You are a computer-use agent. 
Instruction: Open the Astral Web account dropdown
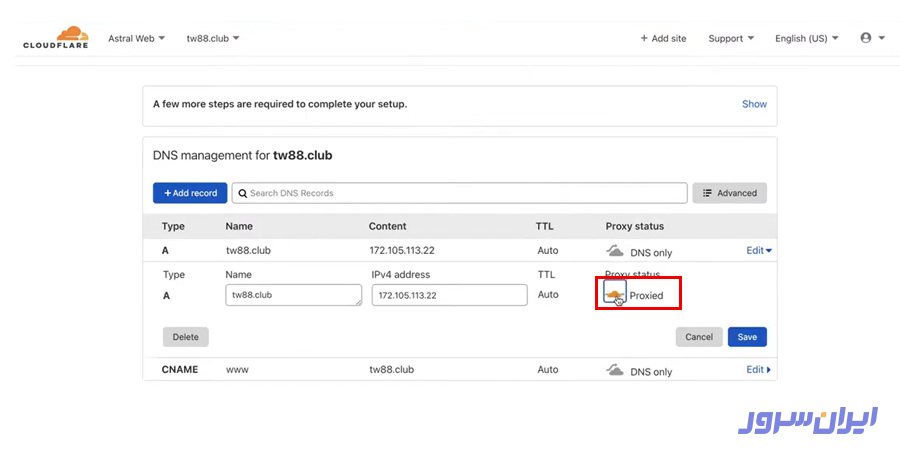click(136, 38)
